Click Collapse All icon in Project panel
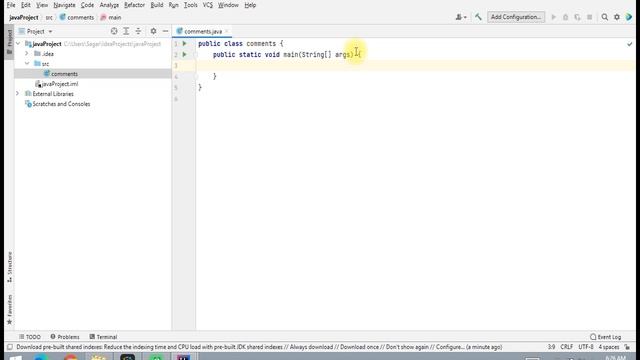Viewport: 640px width, 360px height. 138,31
